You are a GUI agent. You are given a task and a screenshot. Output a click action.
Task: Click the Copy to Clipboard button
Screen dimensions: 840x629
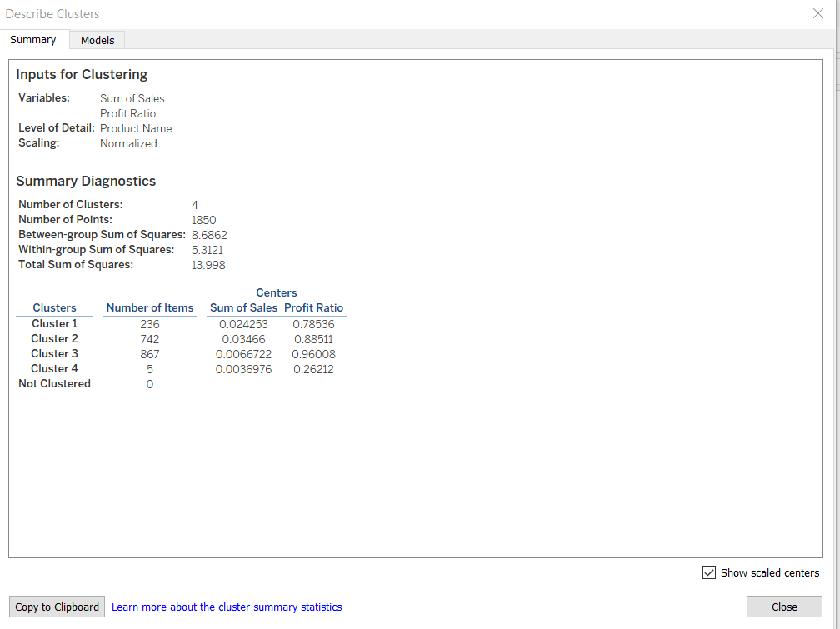(57, 607)
